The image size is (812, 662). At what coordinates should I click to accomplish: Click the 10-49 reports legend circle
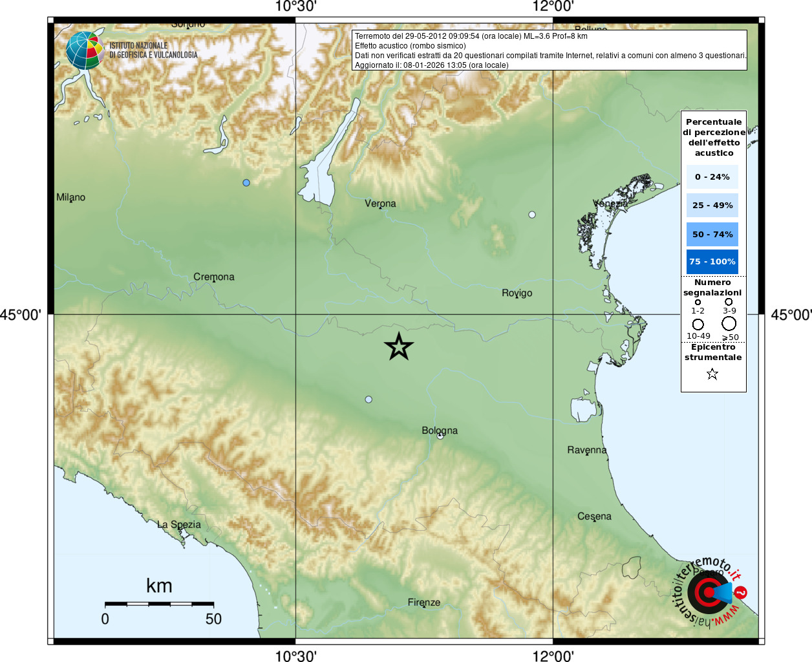point(698,324)
